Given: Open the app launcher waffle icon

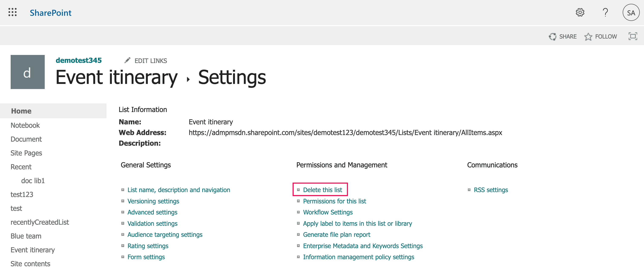Looking at the screenshot, I should coord(13,13).
